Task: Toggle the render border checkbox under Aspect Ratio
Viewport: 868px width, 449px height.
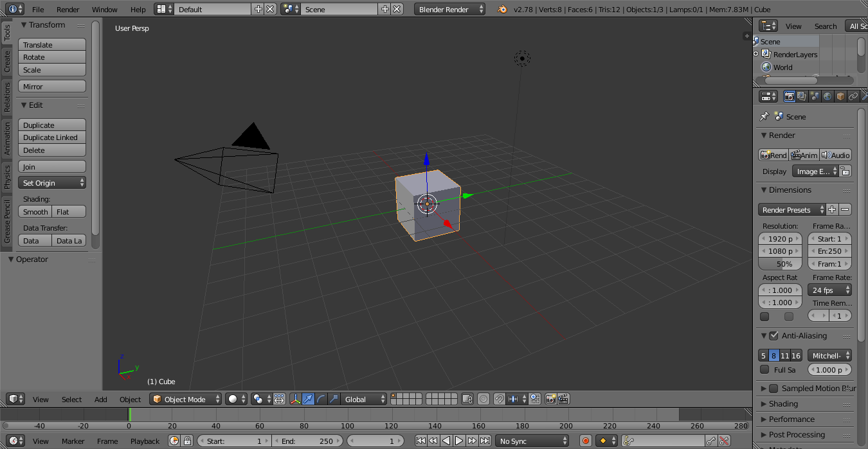Action: click(x=764, y=316)
